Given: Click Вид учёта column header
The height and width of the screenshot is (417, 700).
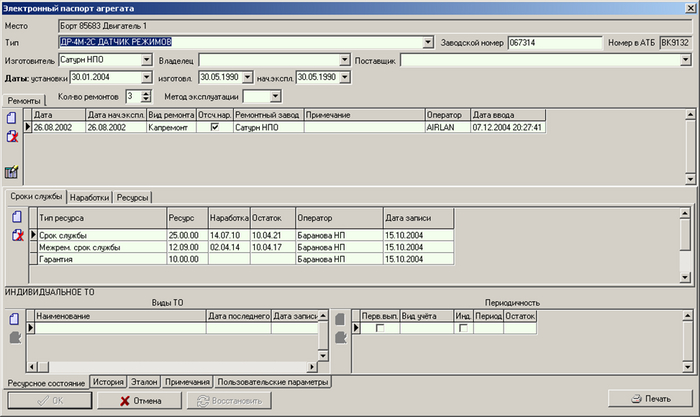Looking at the screenshot, I should (x=427, y=316).
